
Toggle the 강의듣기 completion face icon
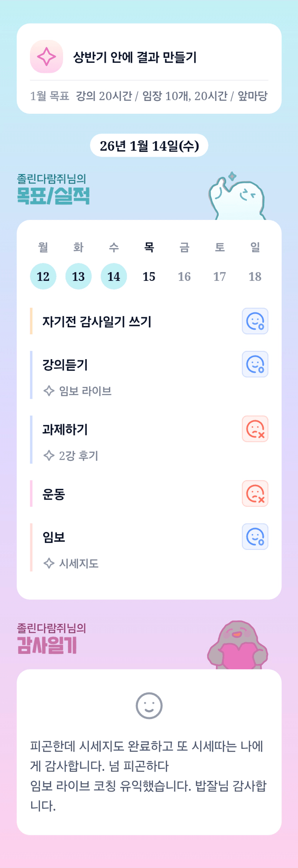(x=255, y=364)
